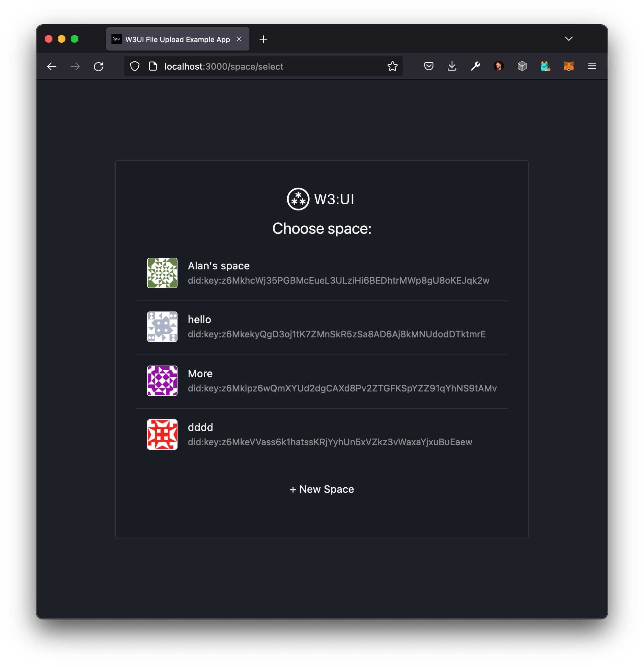This screenshot has width=644, height=667.
Task: Close the W3UI File Upload tab
Action: pos(239,39)
